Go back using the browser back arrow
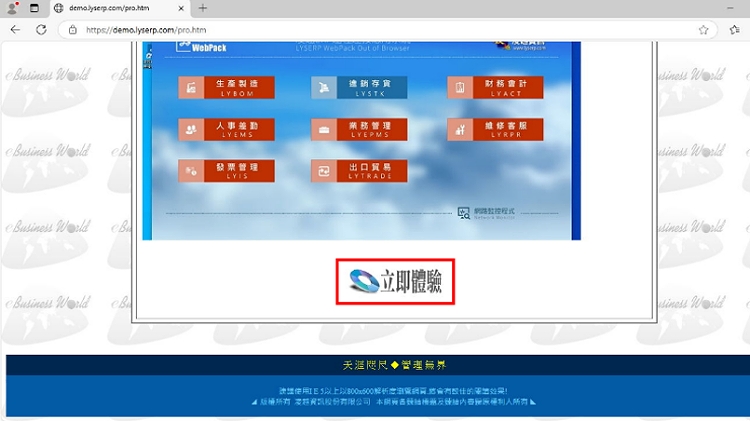 point(15,30)
